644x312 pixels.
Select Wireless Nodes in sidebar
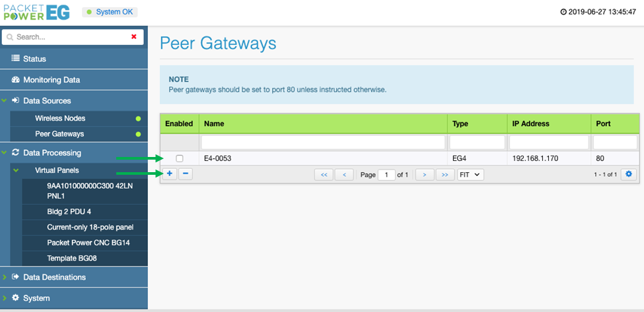click(60, 119)
